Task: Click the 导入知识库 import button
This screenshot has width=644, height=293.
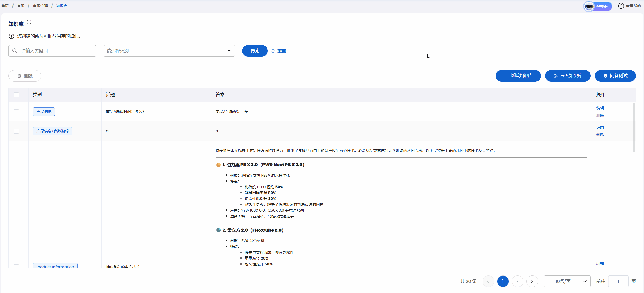Action: click(568, 76)
